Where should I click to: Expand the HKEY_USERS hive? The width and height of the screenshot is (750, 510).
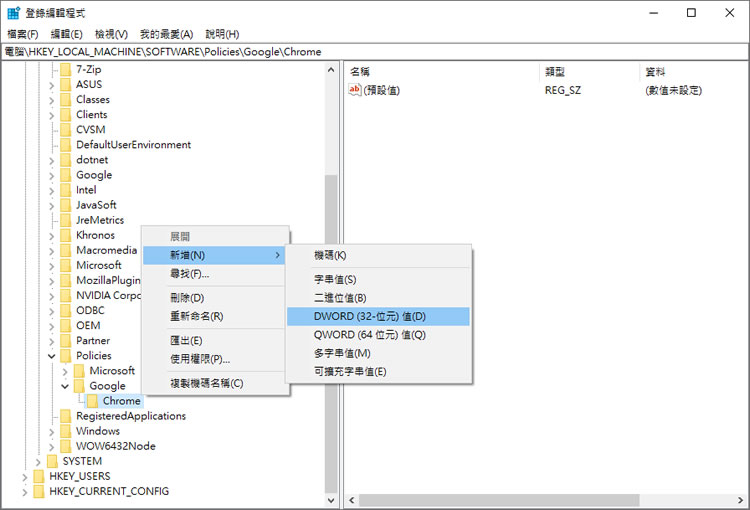click(x=25, y=477)
